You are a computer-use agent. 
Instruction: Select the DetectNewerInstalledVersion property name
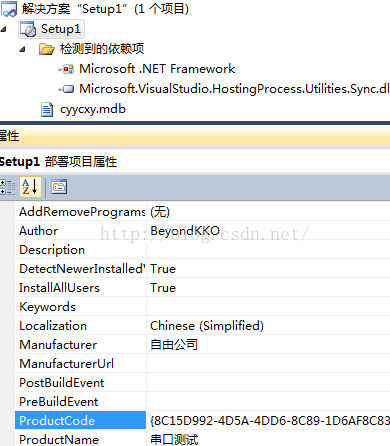click(x=81, y=269)
